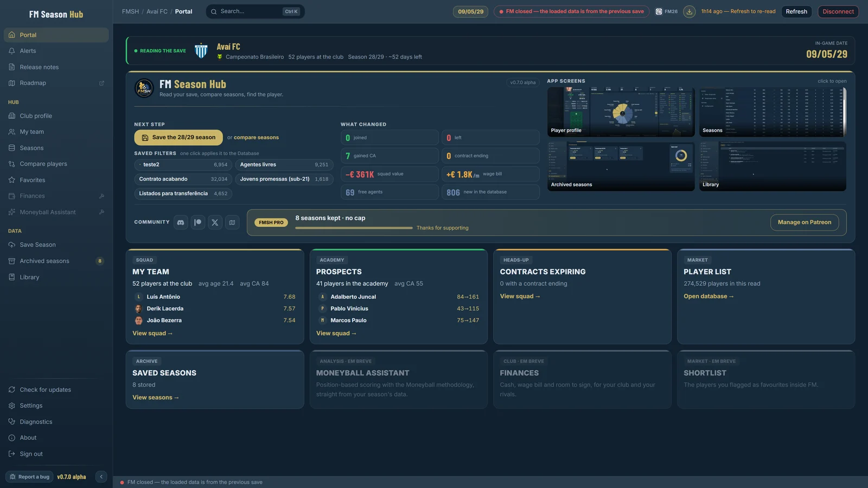Screen dimensions: 868x488
Task: Apply the Contrato acabando saved filter
Action: click(x=183, y=179)
